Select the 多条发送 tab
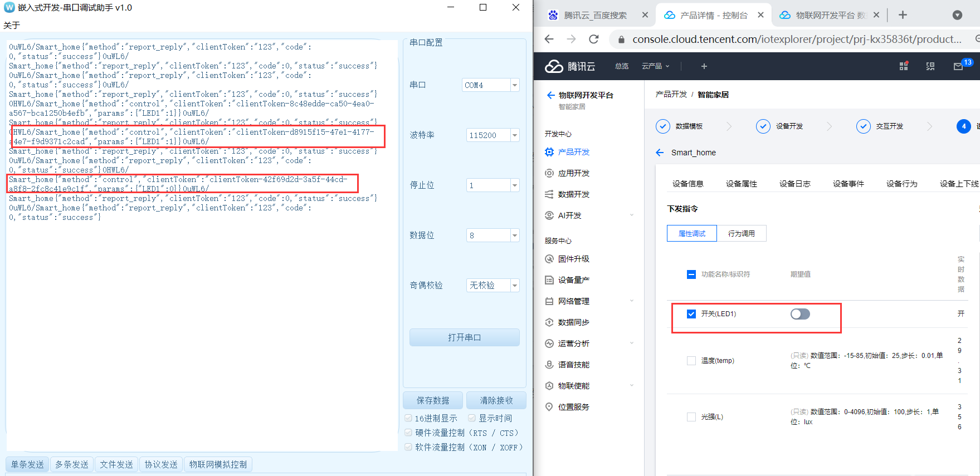Viewport: 980px width, 476px height. tap(72, 464)
